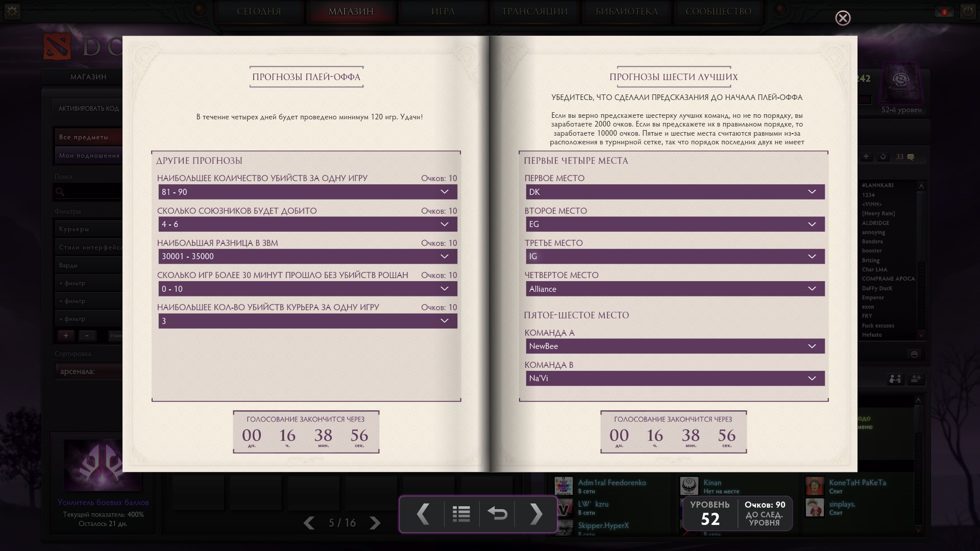Expand the Team B Na'Vi dropdown
This screenshot has height=551, width=980.
tap(675, 378)
